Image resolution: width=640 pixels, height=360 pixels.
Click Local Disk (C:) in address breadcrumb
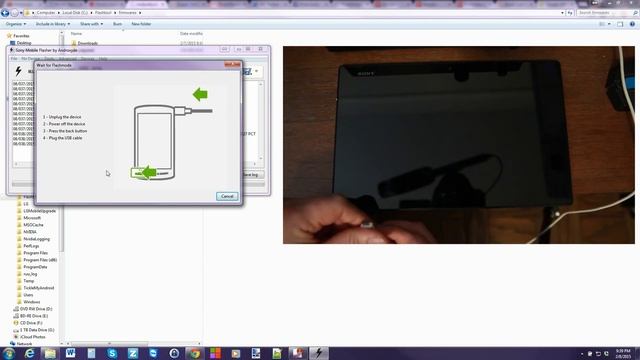point(75,13)
